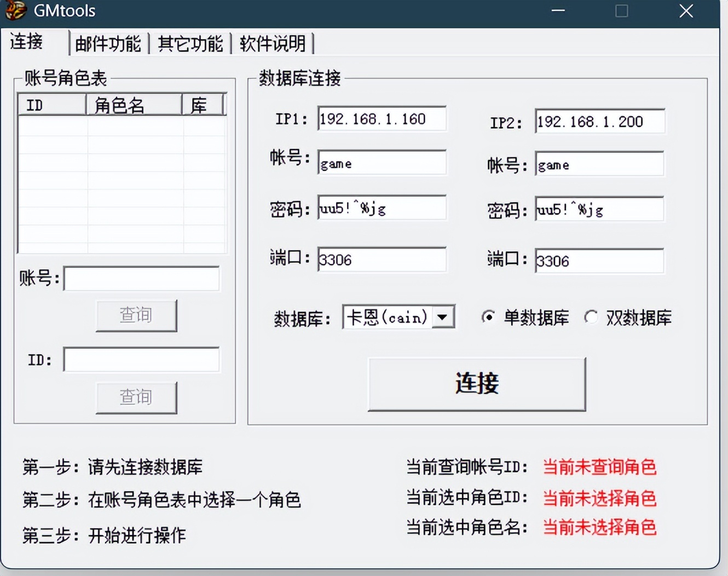Click the 查询 button below the ID field
This screenshot has width=728, height=576.
coord(136,398)
